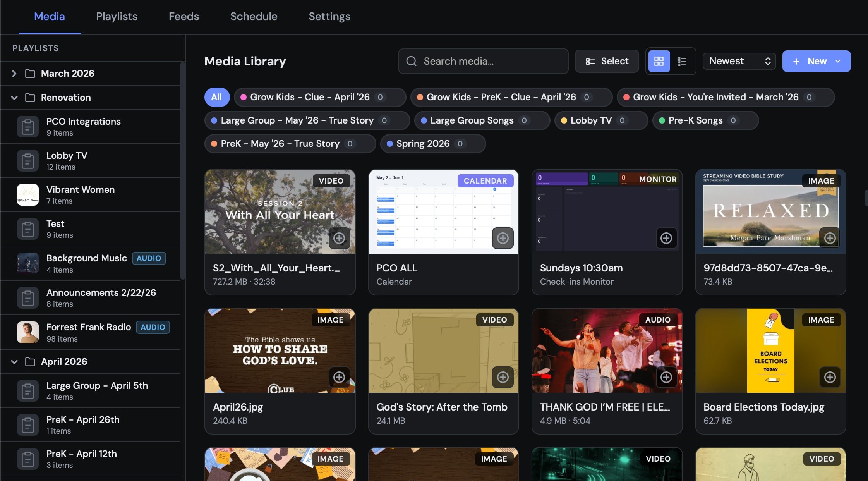Open the Newest sort dropdown
Viewport: 868px width, 481px height.
click(739, 61)
